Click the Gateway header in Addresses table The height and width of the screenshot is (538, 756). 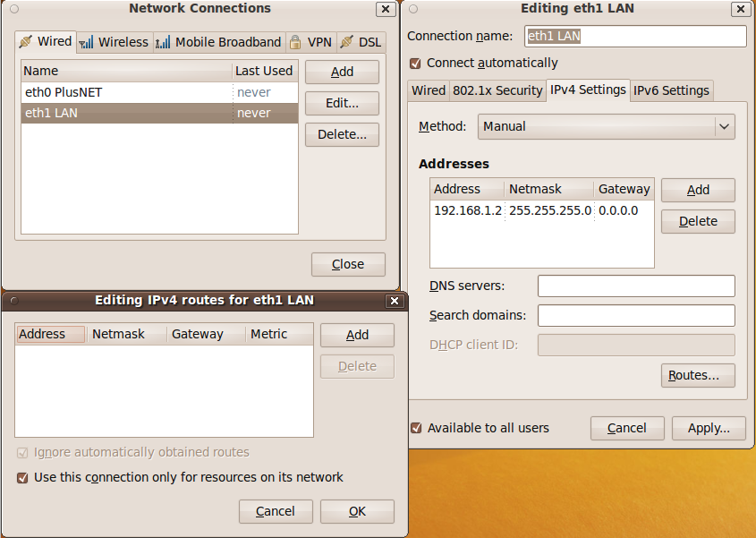[624, 189]
